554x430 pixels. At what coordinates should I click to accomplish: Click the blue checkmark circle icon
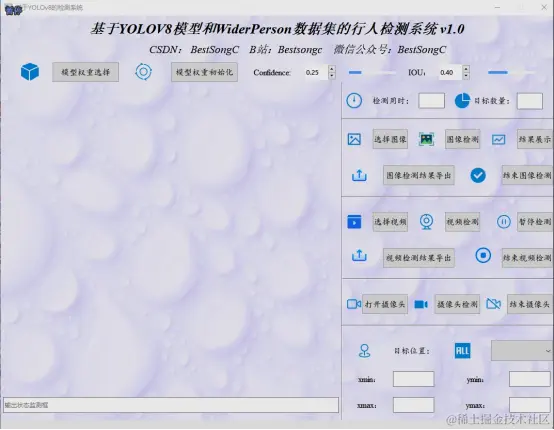[478, 175]
